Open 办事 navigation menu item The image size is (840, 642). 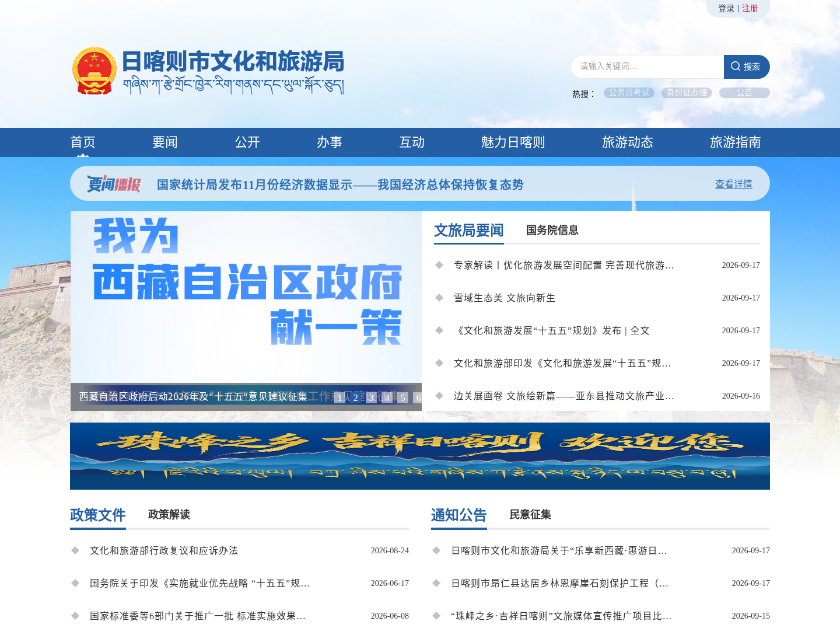point(330,142)
